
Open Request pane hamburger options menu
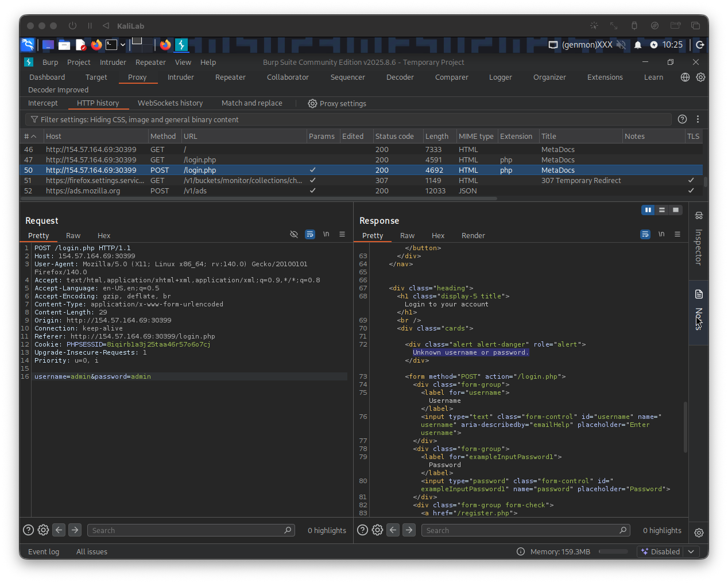pyautogui.click(x=342, y=234)
